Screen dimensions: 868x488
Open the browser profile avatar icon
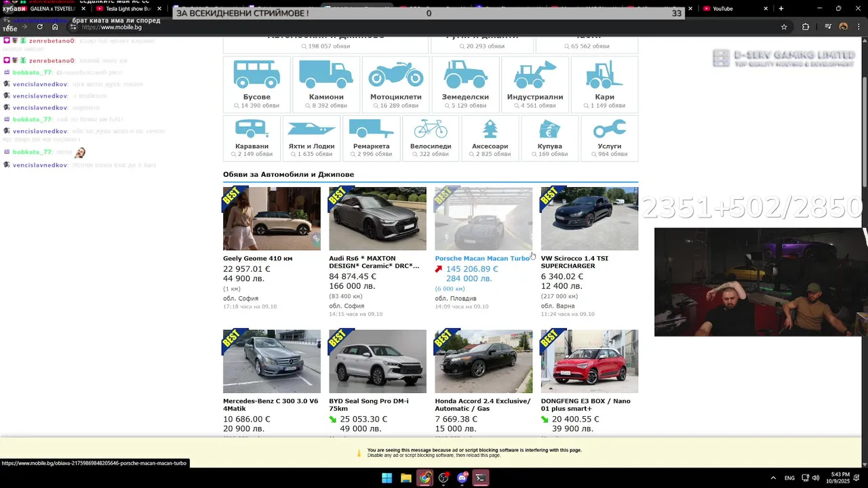(844, 27)
